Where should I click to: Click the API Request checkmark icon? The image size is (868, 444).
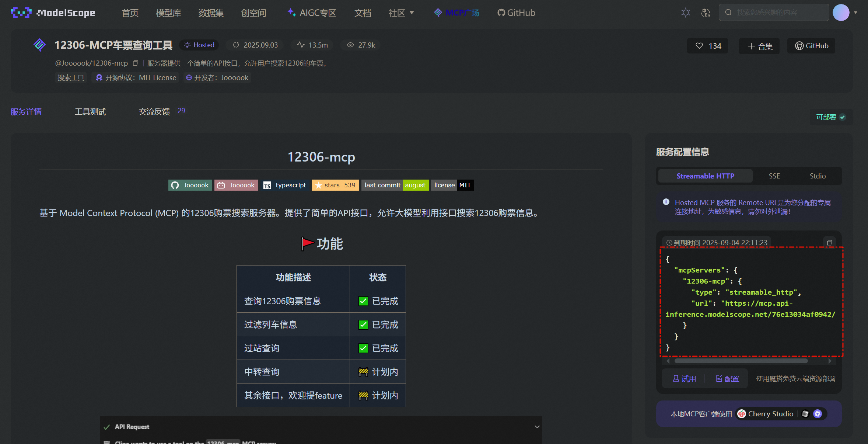pos(107,427)
